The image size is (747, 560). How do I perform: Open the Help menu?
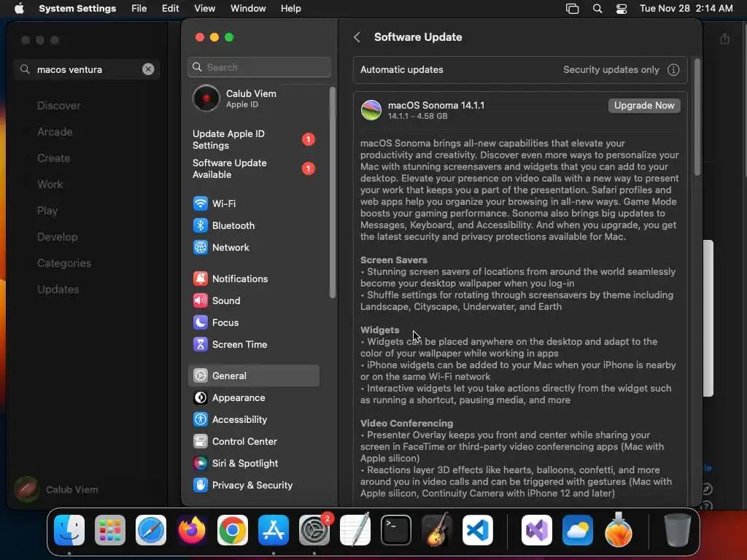[x=290, y=9]
